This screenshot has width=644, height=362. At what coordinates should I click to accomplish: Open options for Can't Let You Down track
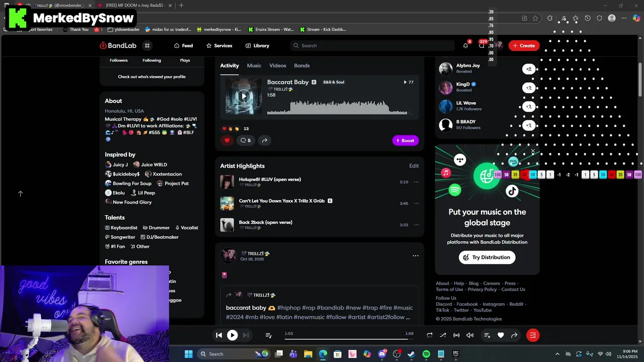point(416,204)
